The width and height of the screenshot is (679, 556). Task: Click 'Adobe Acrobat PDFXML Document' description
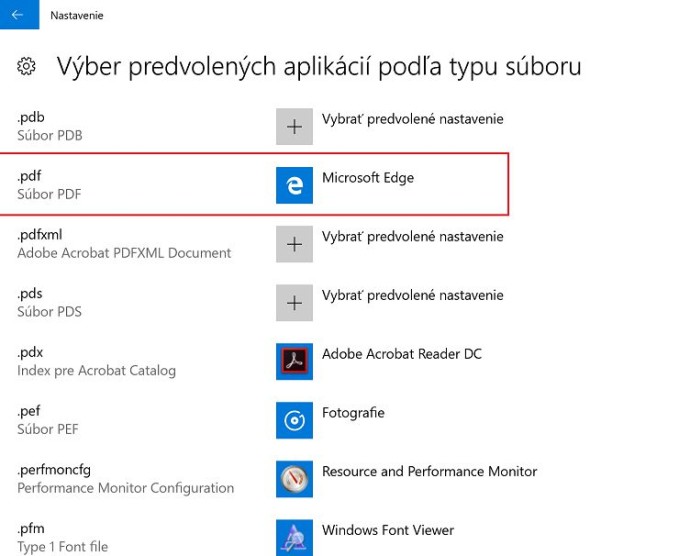124,253
